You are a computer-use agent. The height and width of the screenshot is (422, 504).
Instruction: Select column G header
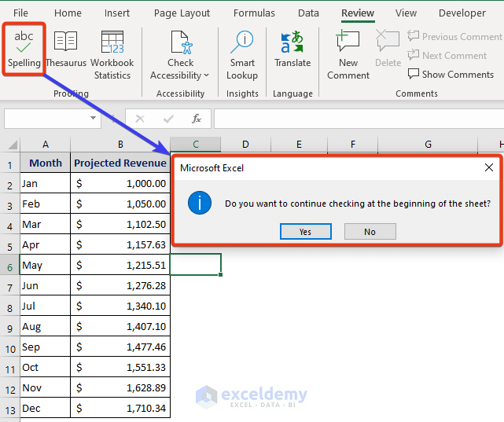[428, 144]
